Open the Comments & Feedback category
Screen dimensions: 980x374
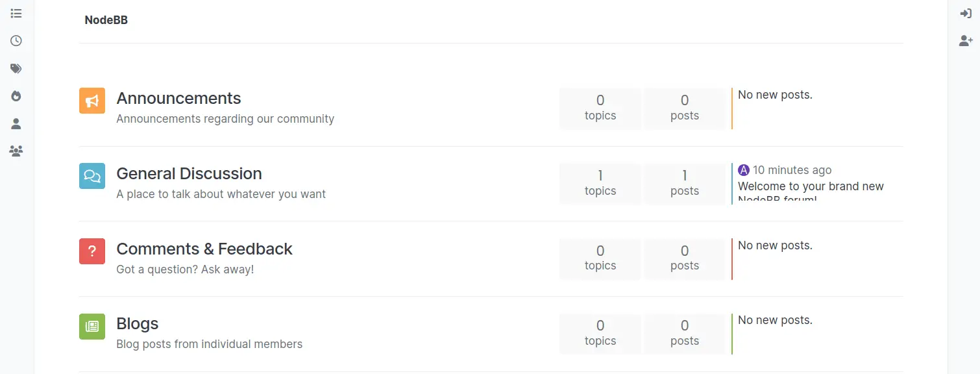click(x=204, y=249)
